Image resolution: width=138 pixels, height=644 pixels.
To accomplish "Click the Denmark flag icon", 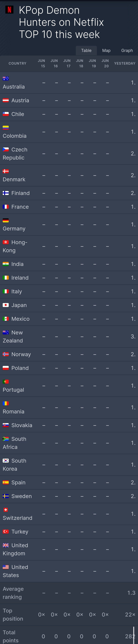I will pos(5,171).
